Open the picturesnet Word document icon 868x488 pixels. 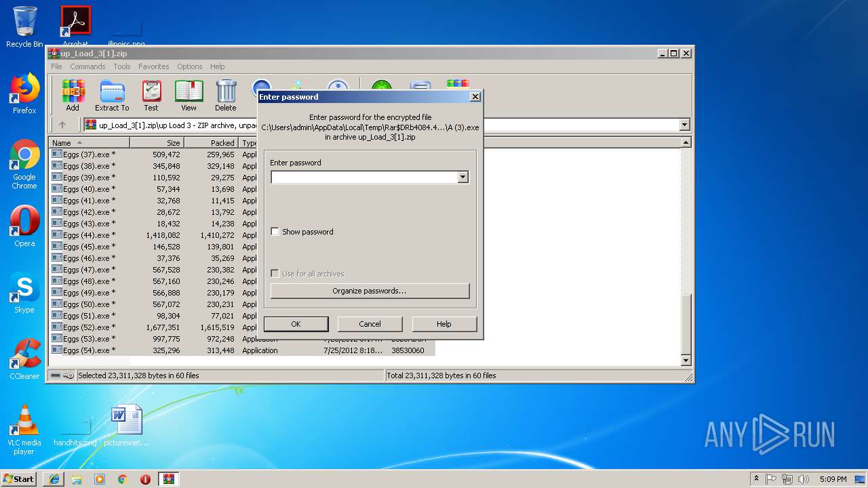click(x=126, y=426)
